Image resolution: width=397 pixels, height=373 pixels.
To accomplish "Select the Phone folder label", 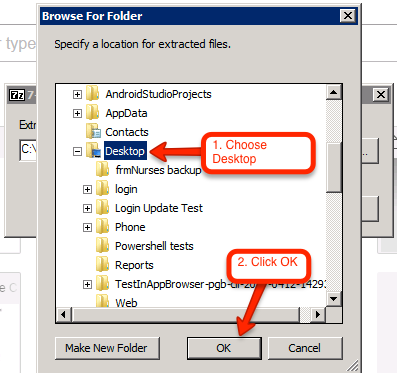I will [x=130, y=227].
